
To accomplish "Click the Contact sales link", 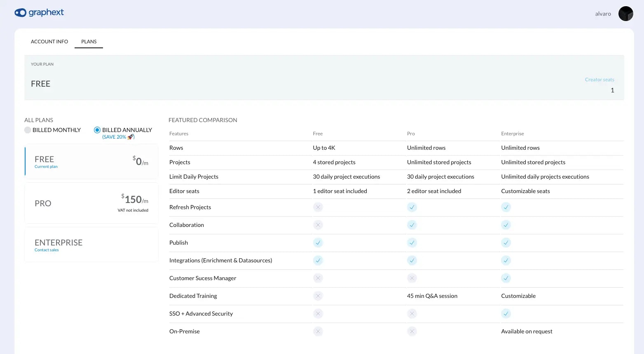I will tap(47, 250).
